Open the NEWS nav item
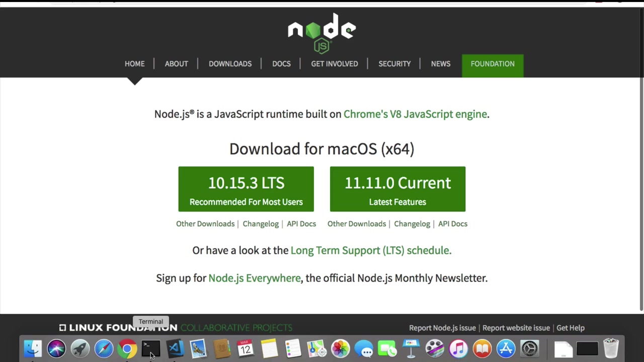 441,64
